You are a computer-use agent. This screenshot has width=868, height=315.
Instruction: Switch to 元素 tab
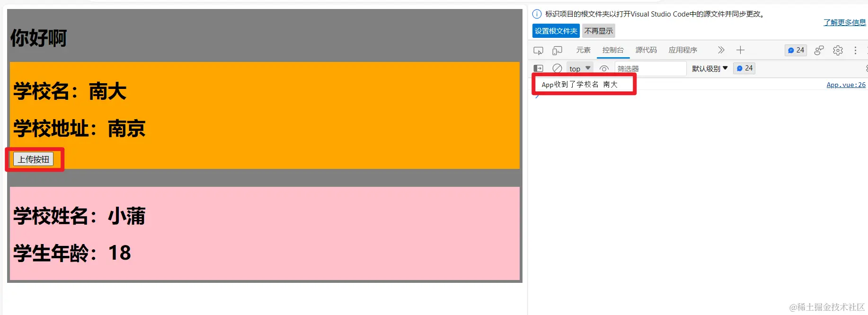(x=583, y=50)
